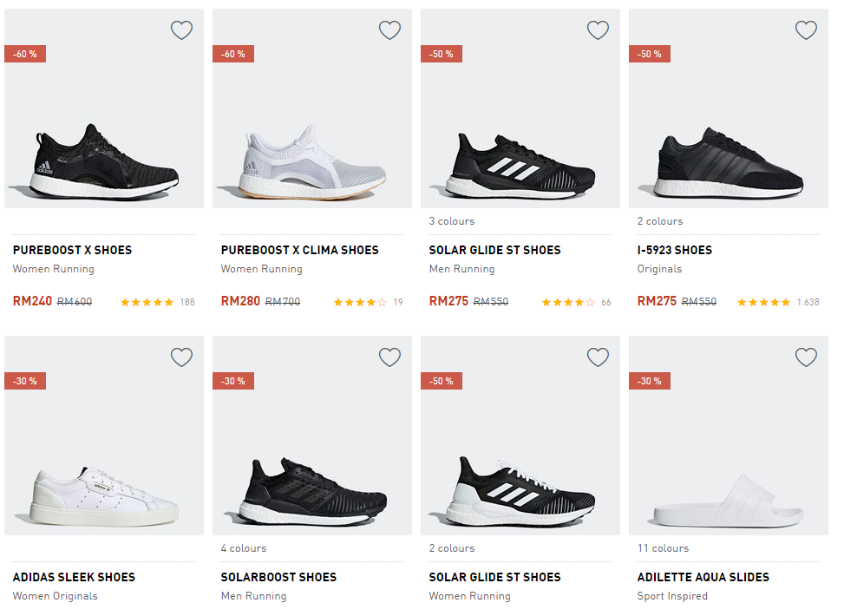The image size is (844, 616).
Task: Favorite the first-row Men Running Solar Glide ST
Action: (x=598, y=30)
